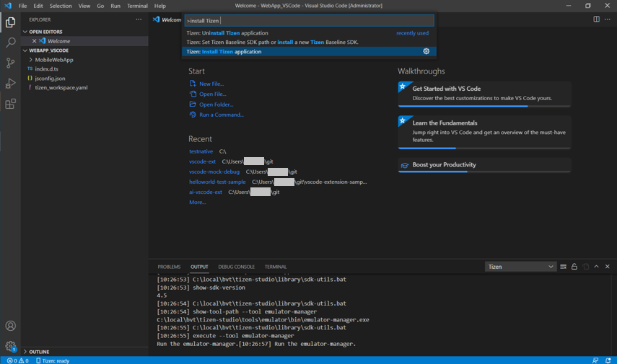617x364 pixels.
Task: Expand the OUTLINE section
Action: [x=39, y=352]
